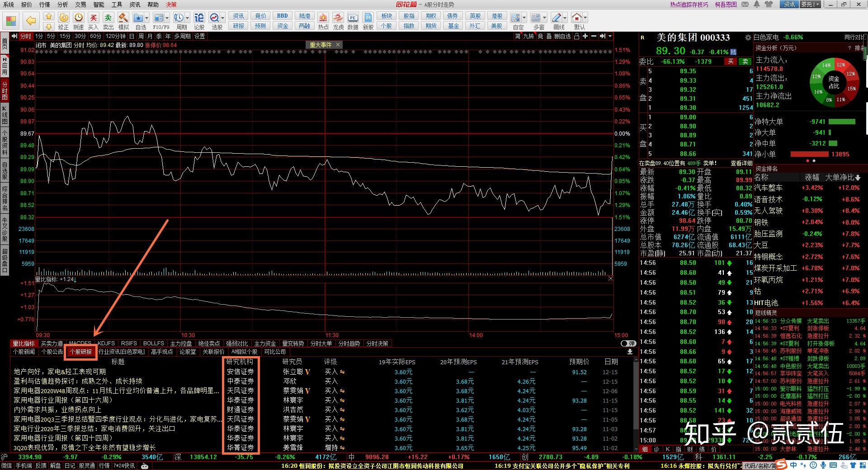This screenshot has height=470, width=868.
Task: Click 查看详细 in the order panel
Action: tap(741, 163)
